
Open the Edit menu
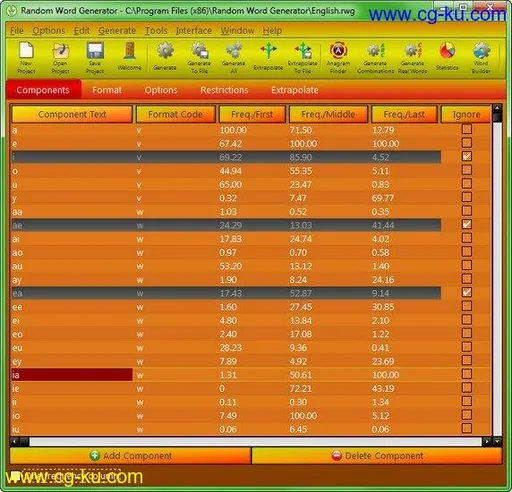(82, 31)
